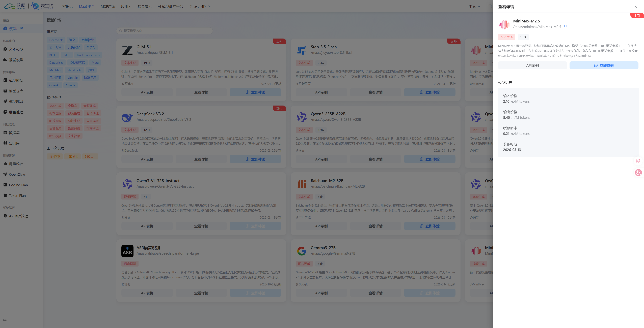Click the MiniMax-M2.5 model title
The width and height of the screenshot is (644, 328).
[526, 21]
